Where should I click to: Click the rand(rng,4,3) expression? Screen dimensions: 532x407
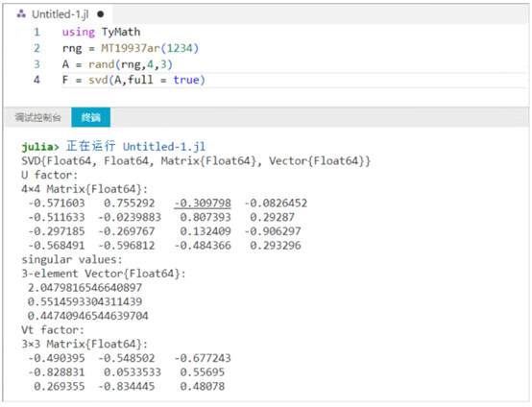point(131,64)
